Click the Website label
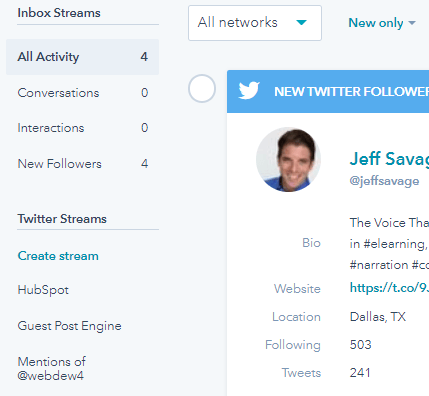This screenshot has width=429, height=396. tap(297, 289)
